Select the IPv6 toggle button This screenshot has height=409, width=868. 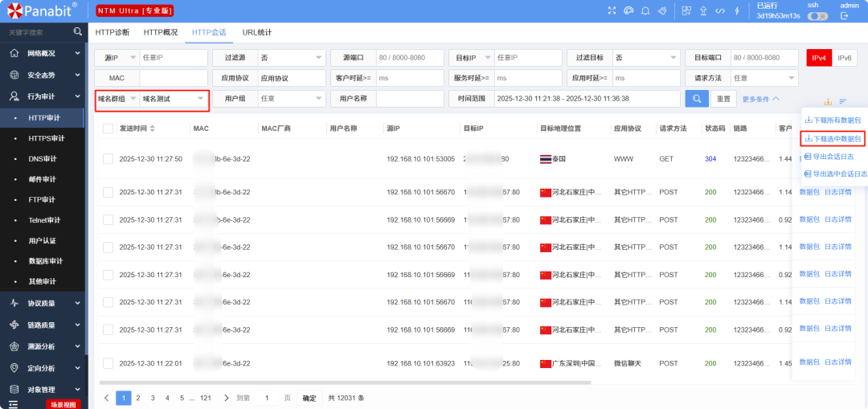(x=844, y=58)
